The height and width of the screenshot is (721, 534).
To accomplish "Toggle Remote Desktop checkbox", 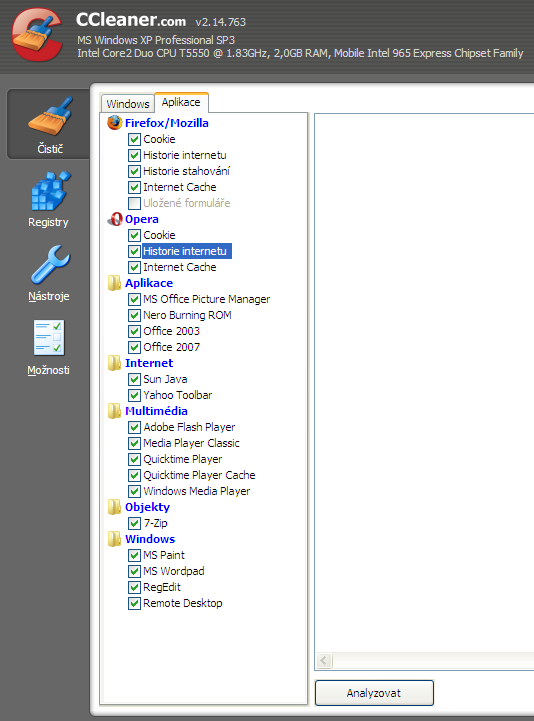I will pyautogui.click(x=134, y=603).
